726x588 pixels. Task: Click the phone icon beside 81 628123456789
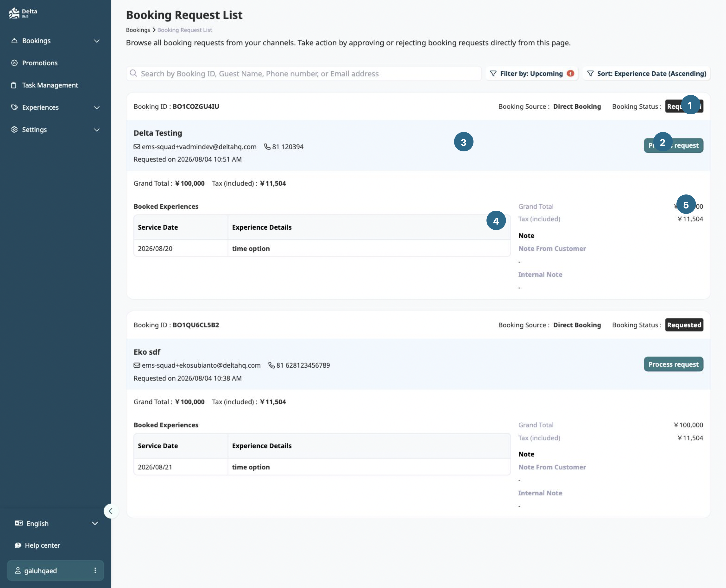coord(271,365)
